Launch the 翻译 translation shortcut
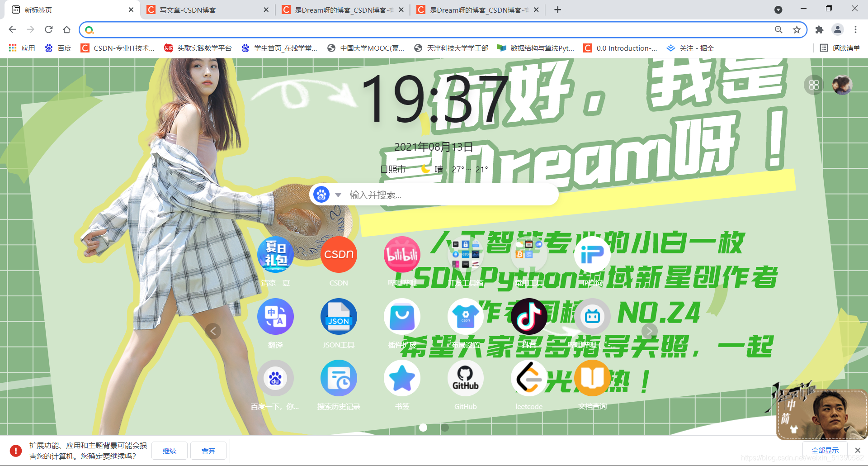 point(275,316)
